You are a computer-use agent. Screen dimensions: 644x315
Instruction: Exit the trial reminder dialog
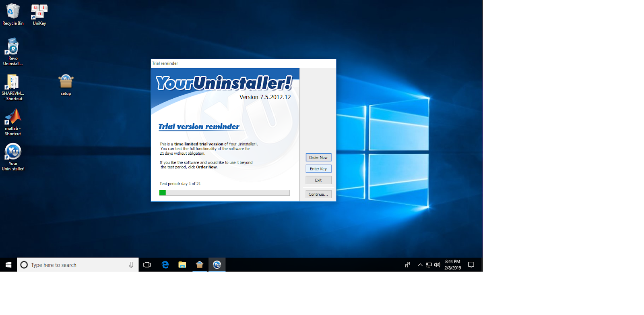point(318,180)
